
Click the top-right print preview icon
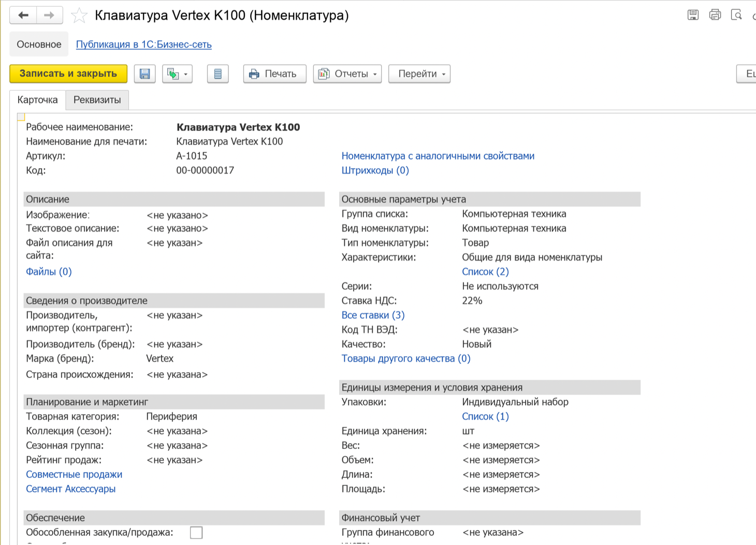coord(736,15)
